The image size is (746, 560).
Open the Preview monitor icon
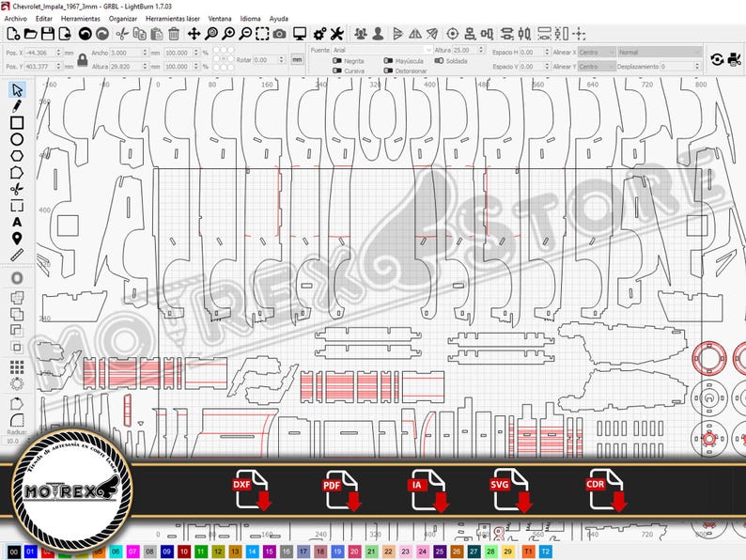[300, 34]
